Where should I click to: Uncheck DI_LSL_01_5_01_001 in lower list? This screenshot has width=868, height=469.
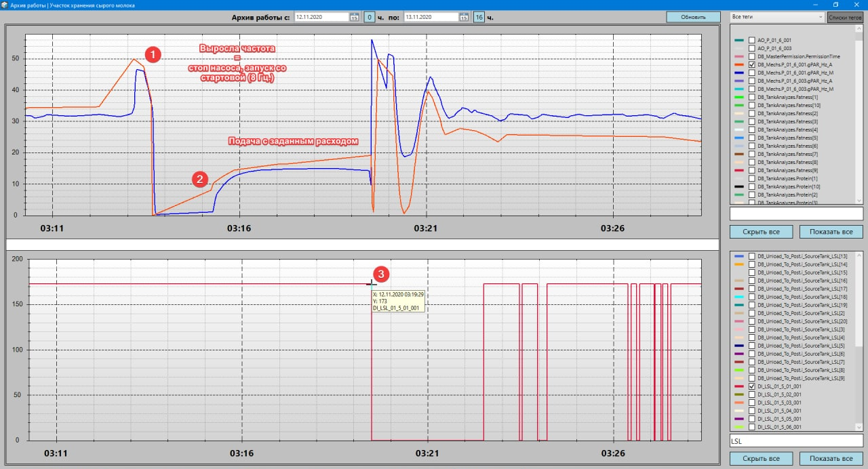[751, 386]
